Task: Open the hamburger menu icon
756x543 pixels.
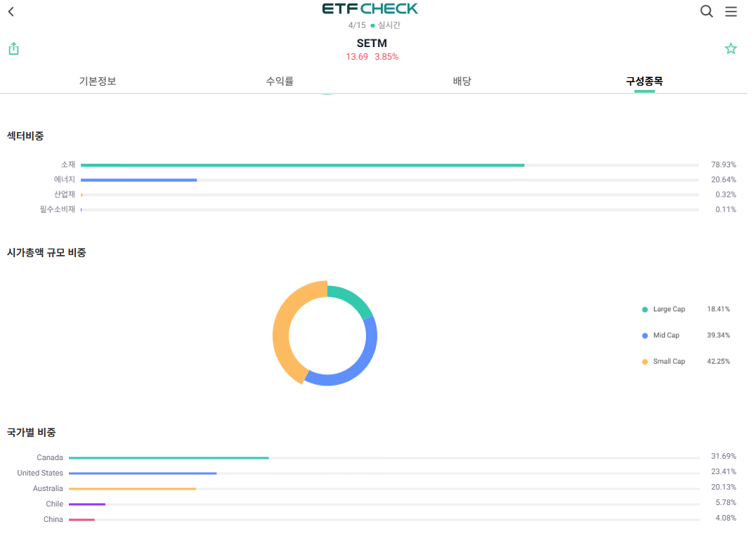Action: point(731,11)
